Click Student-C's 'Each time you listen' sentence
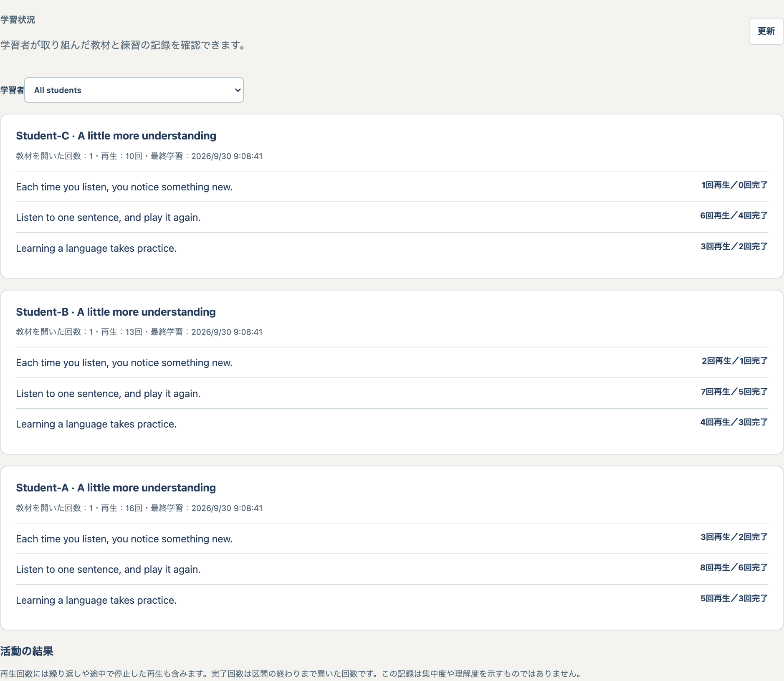 [124, 187]
